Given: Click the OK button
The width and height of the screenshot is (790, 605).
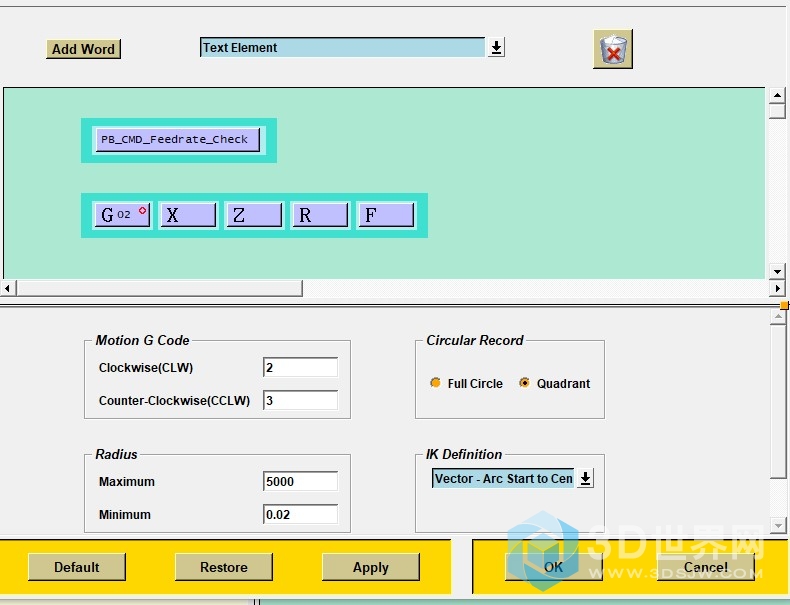Looking at the screenshot, I should [554, 567].
